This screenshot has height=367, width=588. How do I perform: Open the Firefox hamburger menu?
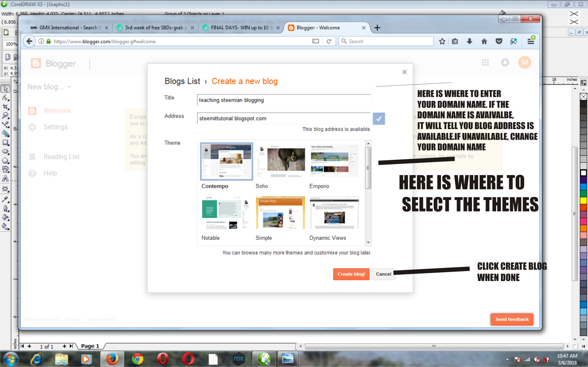coord(531,41)
